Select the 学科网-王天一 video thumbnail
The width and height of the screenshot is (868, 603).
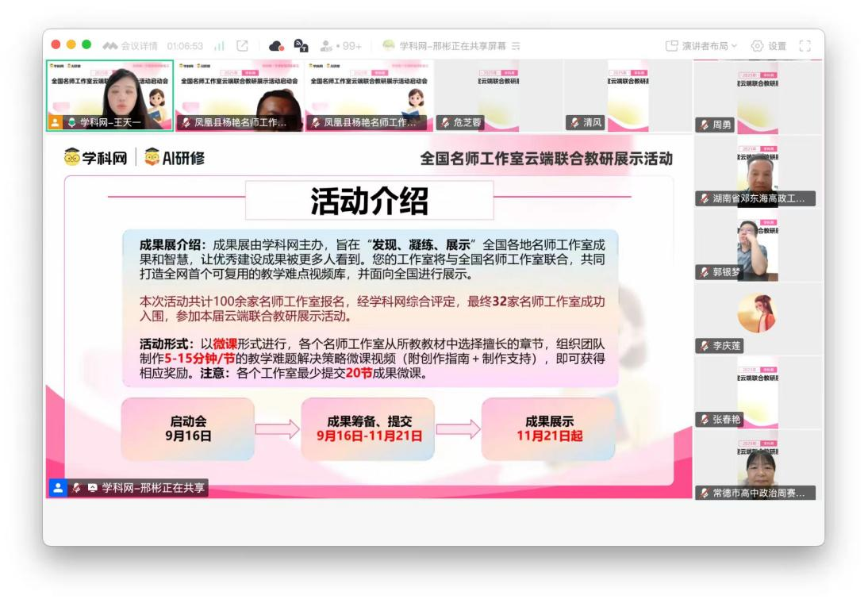tap(109, 95)
